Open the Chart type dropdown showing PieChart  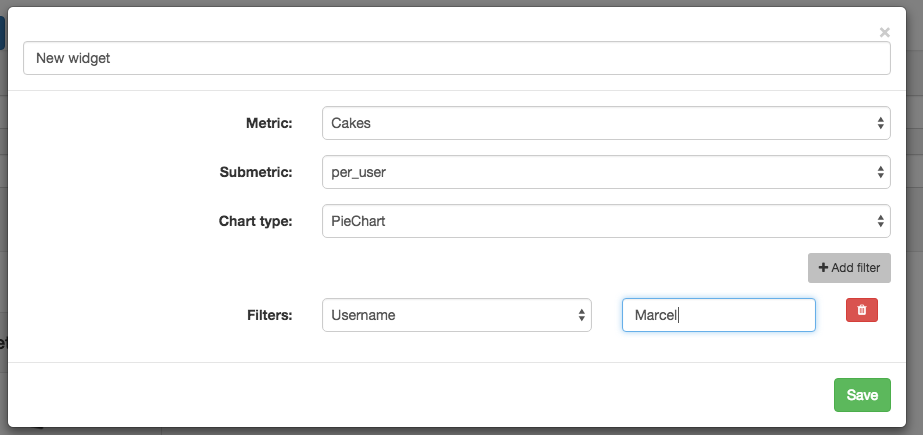(606, 221)
